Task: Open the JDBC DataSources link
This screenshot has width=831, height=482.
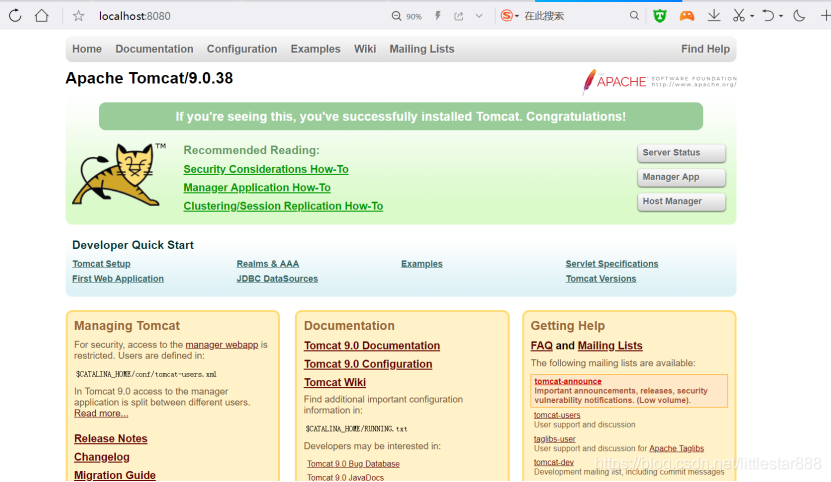Action: tap(277, 278)
